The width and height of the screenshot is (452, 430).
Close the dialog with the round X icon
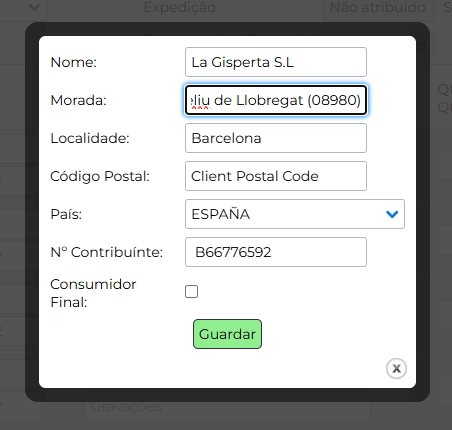pos(396,368)
